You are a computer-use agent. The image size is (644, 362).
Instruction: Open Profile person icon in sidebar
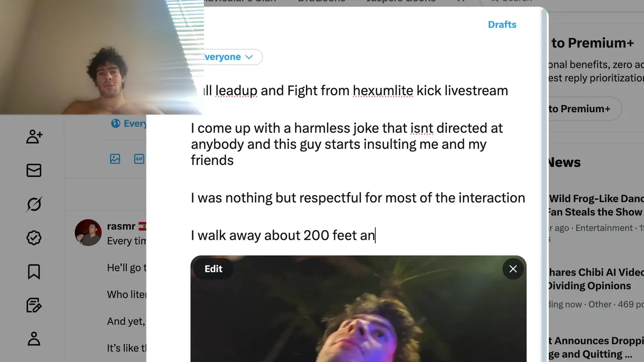(x=34, y=339)
